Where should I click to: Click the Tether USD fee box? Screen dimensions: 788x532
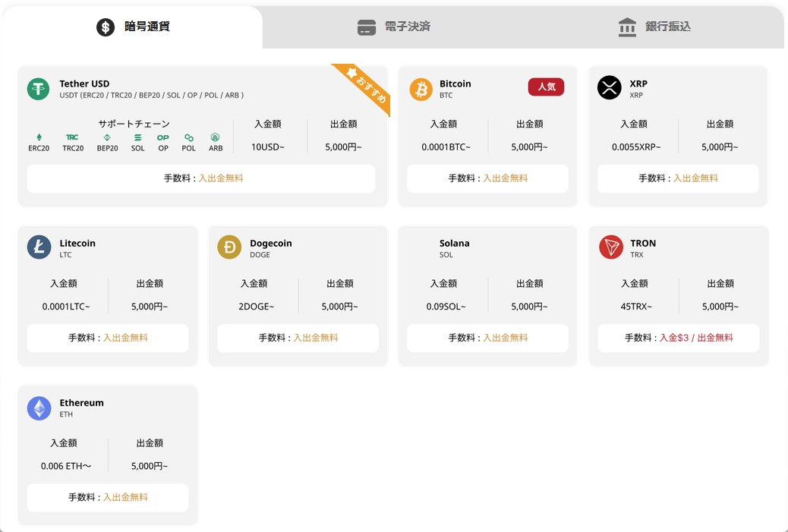point(201,178)
